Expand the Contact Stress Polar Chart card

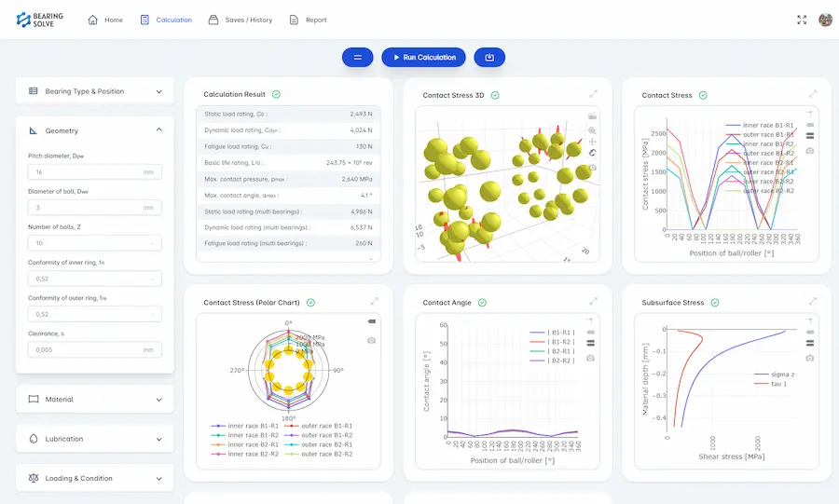coord(374,301)
